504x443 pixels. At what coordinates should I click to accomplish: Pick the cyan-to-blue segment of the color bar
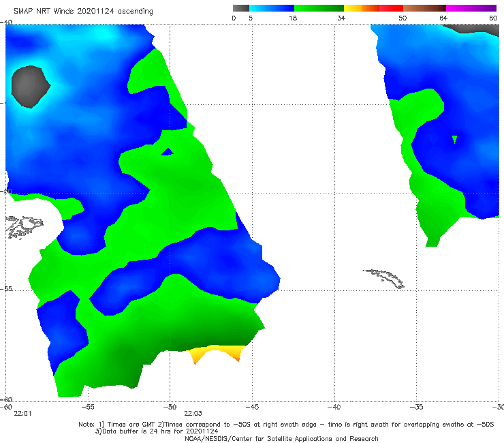point(272,8)
